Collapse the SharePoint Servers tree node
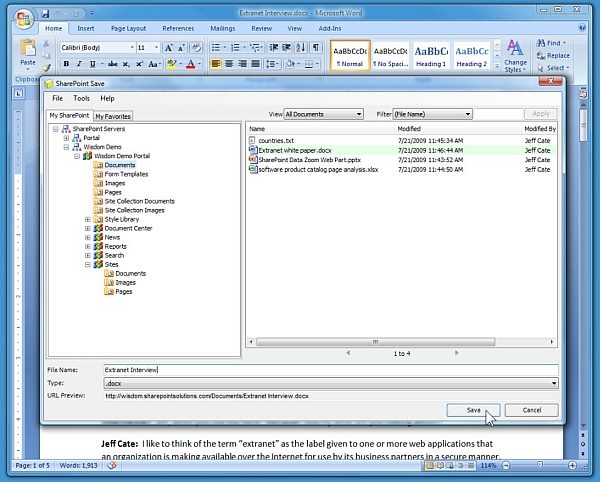Image resolution: width=600 pixels, height=482 pixels. pos(55,129)
